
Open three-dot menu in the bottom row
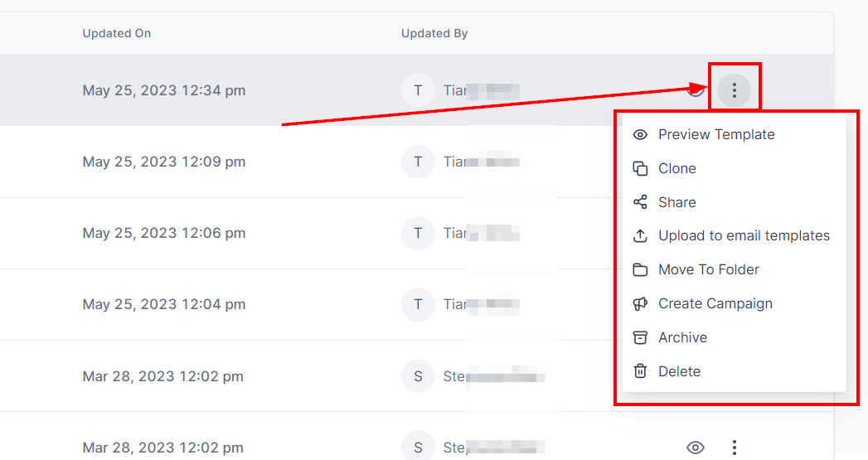point(734,448)
